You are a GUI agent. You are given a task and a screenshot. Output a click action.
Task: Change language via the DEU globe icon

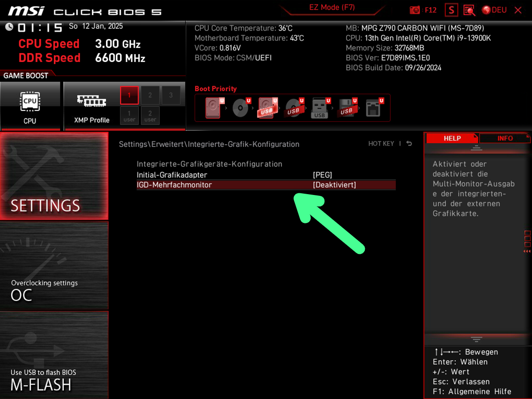coord(494,10)
